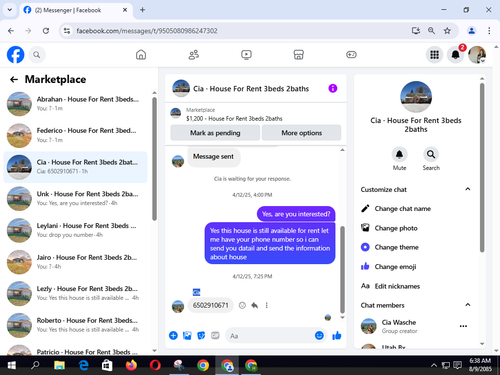This screenshot has width=500, height=375.
Task: Launch Firefox from the taskbar
Action: (131, 366)
